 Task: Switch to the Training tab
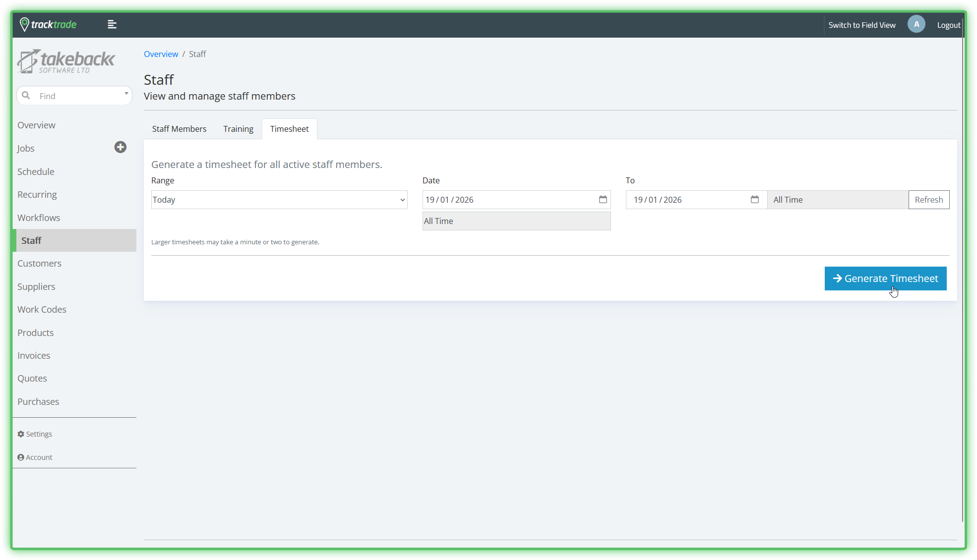coord(238,129)
